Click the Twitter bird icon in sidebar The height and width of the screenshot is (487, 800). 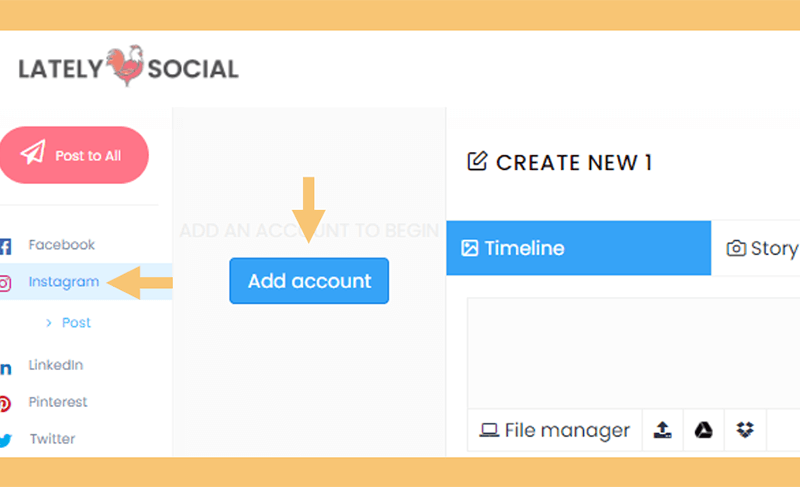[x=6, y=440]
